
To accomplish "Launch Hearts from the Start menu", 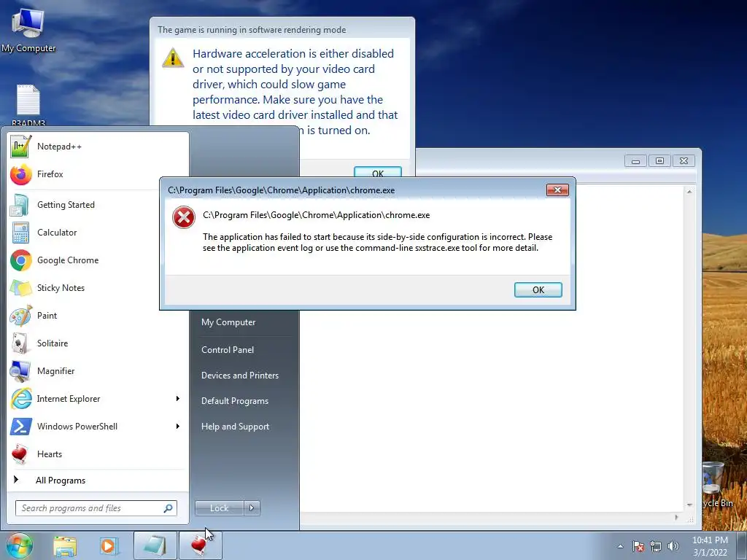I will click(x=98, y=454).
